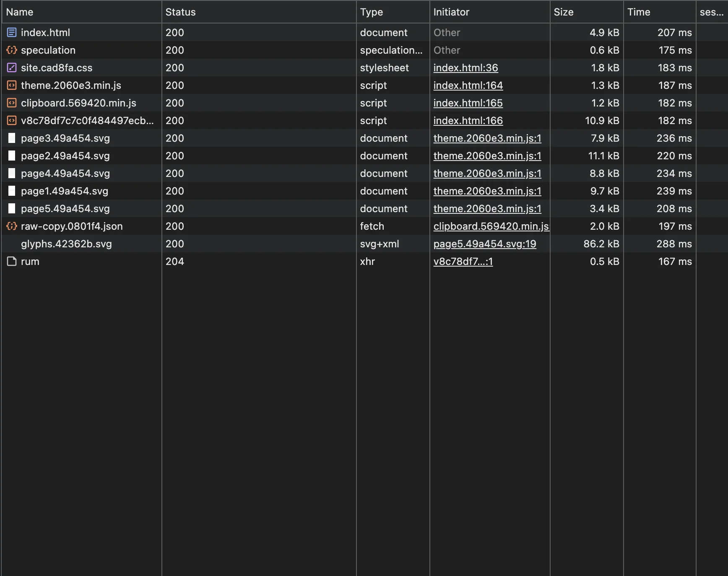
Task: Click the file icon beside page3.49a454.svg
Action: [x=12, y=138]
